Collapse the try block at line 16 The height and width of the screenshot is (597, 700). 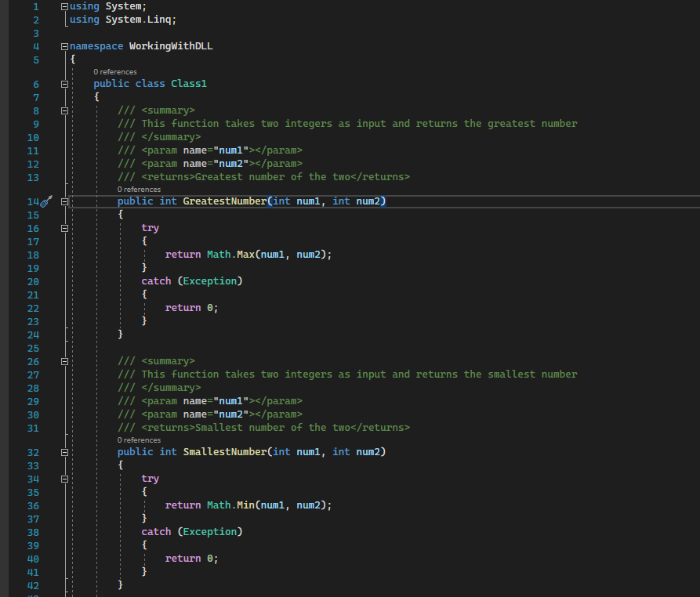(x=64, y=229)
